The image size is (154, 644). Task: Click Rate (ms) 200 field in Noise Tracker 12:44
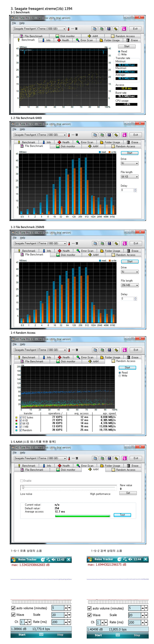coord(135,622)
